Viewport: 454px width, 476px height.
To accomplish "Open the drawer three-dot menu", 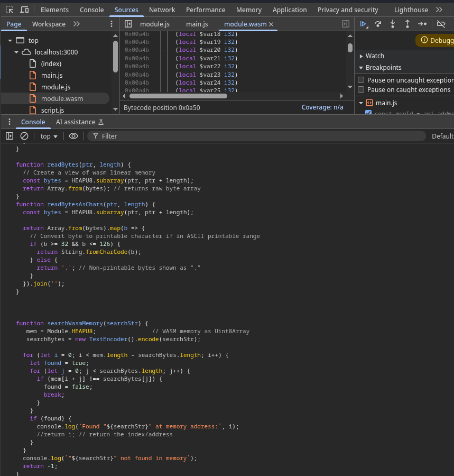I will click(10, 122).
